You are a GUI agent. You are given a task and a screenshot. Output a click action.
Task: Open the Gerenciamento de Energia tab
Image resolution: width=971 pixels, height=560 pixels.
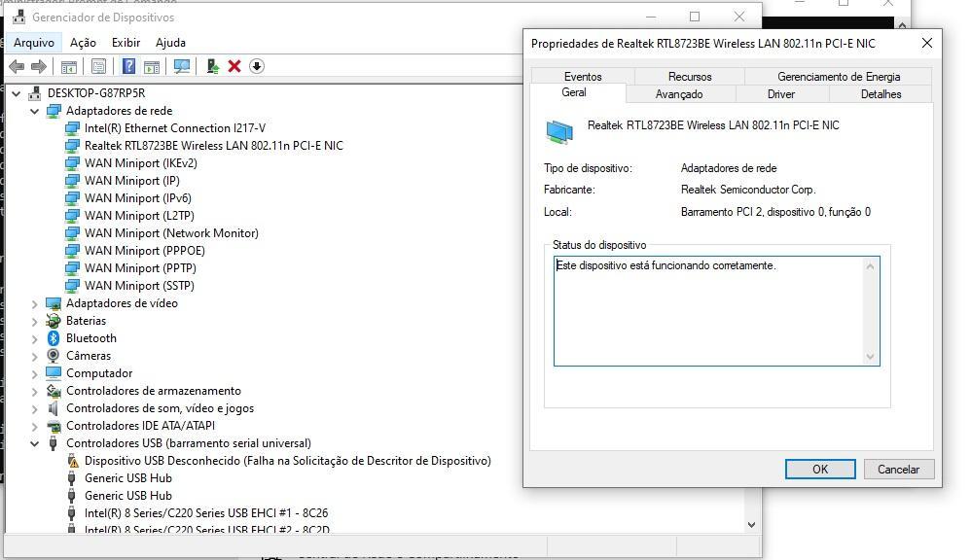pyautogui.click(x=839, y=76)
